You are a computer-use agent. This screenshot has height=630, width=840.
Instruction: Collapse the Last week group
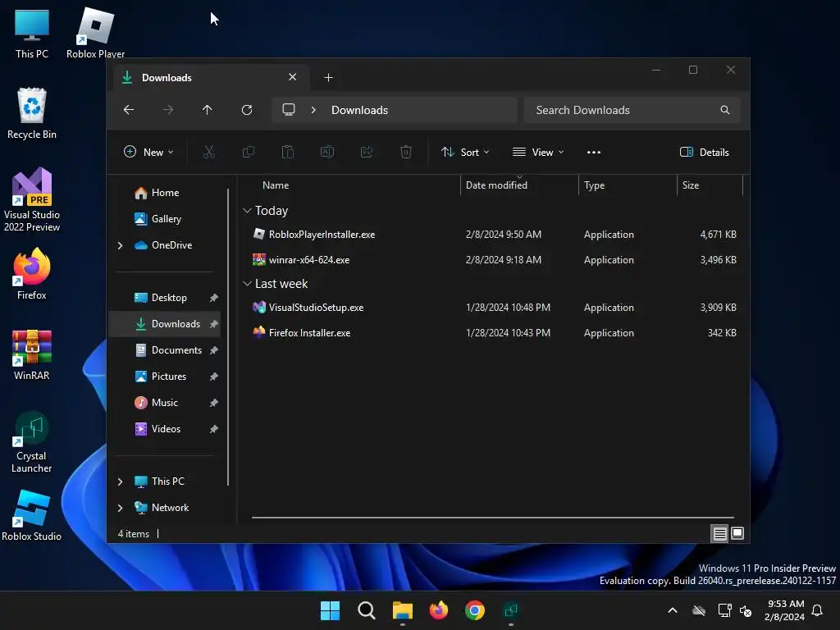point(247,283)
